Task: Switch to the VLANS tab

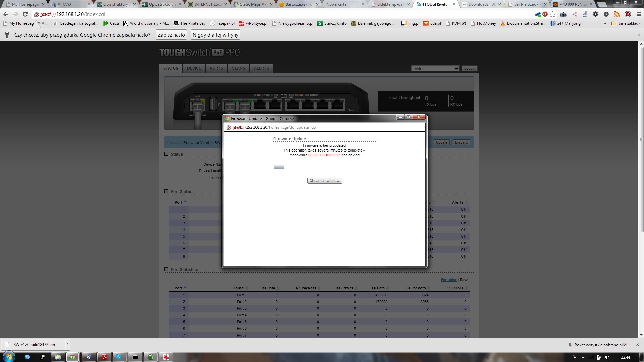Action: [x=238, y=68]
